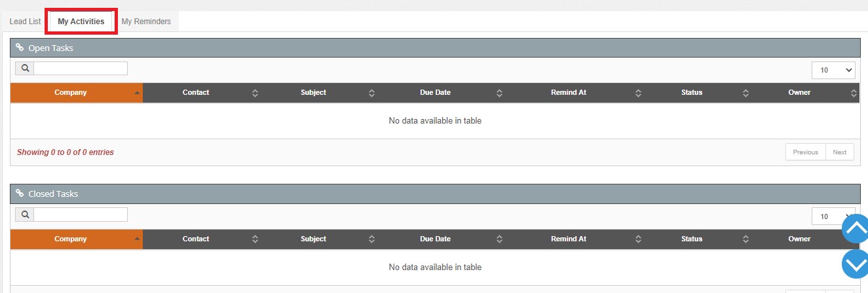Click the blue scroll-down arrow button
The image size is (868, 293).
tap(855, 264)
